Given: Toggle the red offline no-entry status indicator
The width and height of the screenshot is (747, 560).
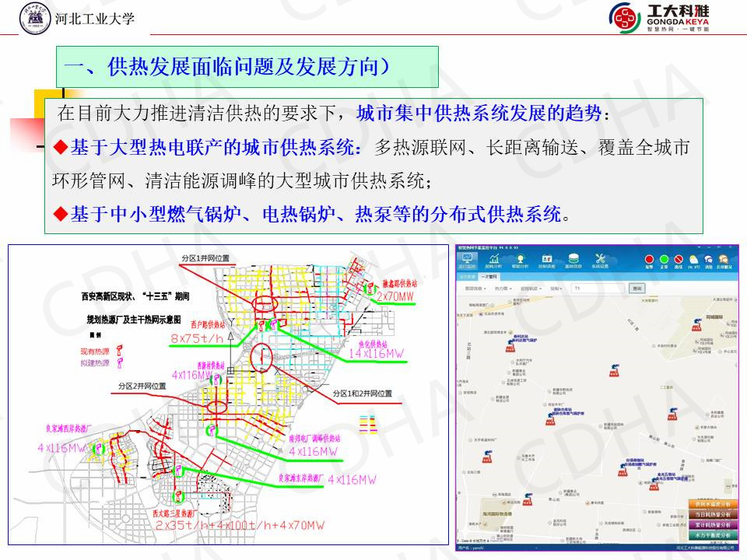Looking at the screenshot, I should click(679, 261).
